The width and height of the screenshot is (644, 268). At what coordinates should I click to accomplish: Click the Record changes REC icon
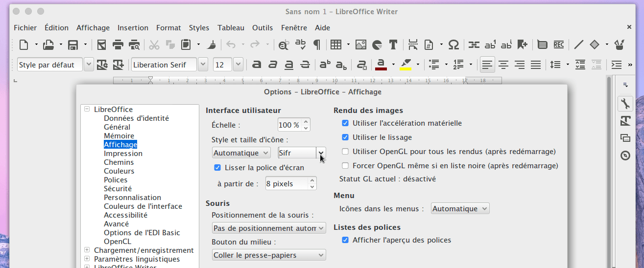point(559,45)
